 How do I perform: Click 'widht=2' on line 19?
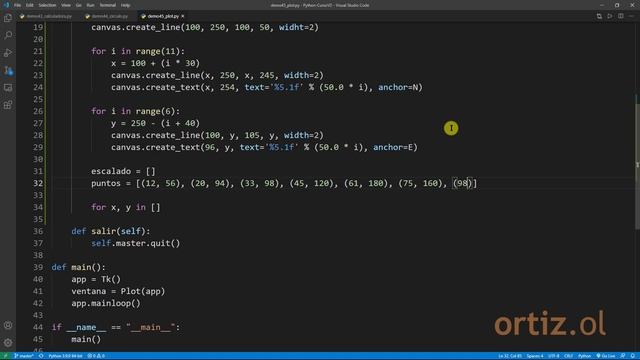coord(296,27)
